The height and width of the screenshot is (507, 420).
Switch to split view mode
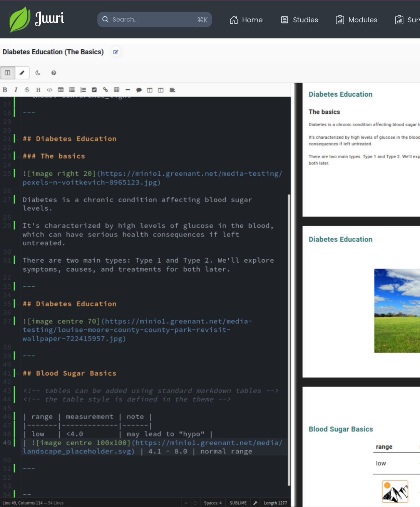tap(7, 73)
